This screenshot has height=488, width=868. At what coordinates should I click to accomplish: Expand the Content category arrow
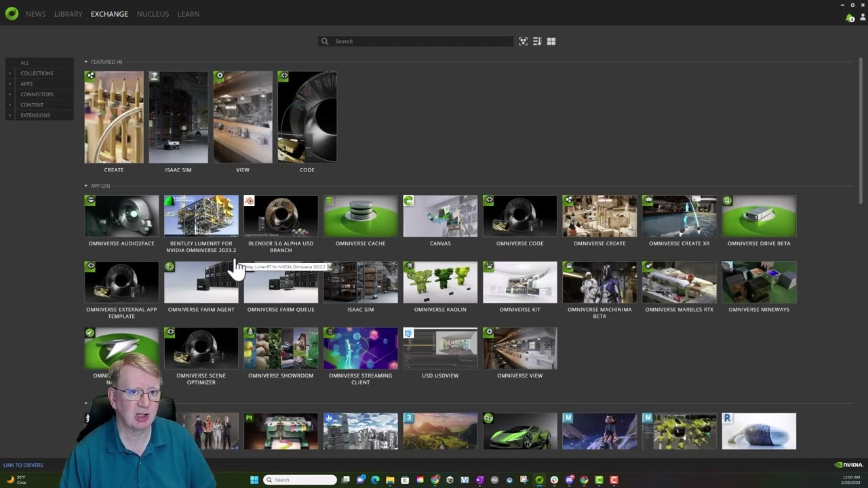(x=9, y=105)
